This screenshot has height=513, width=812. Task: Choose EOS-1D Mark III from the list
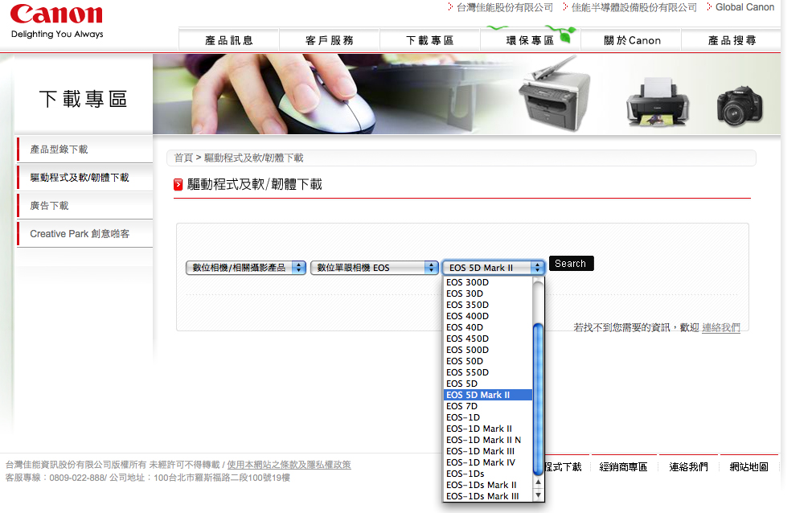(488, 451)
